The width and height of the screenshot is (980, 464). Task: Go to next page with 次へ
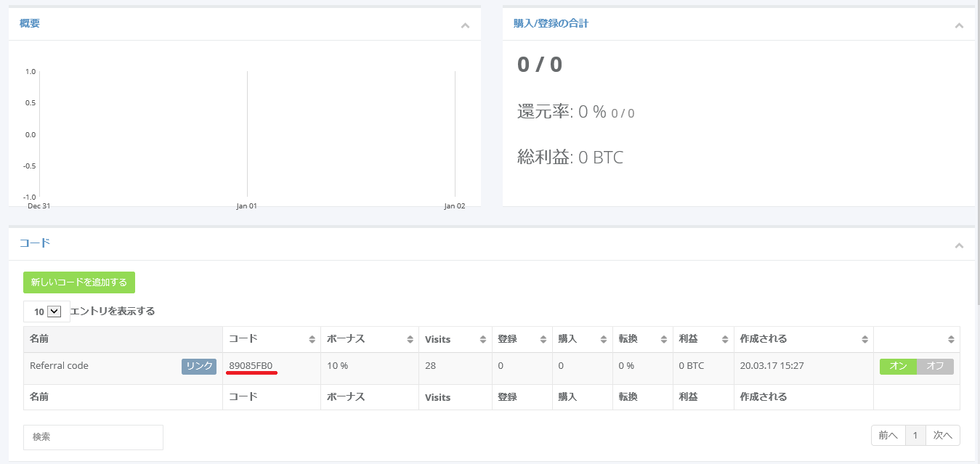[942, 435]
